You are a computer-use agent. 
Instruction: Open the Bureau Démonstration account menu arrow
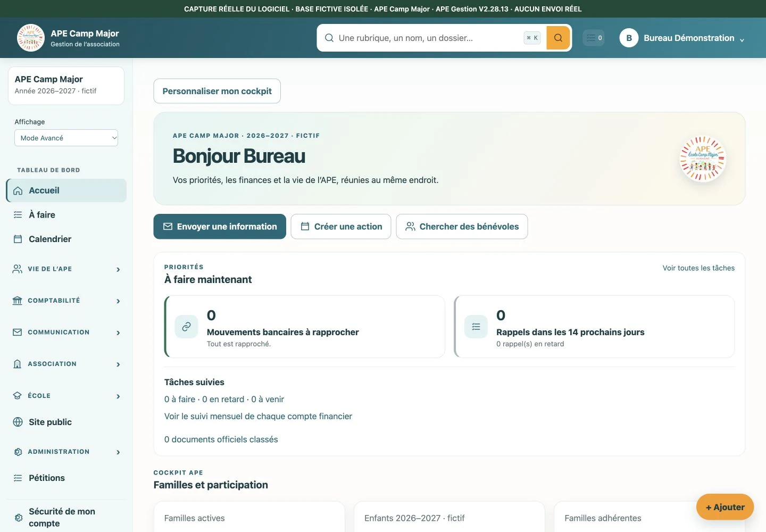pyautogui.click(x=742, y=40)
